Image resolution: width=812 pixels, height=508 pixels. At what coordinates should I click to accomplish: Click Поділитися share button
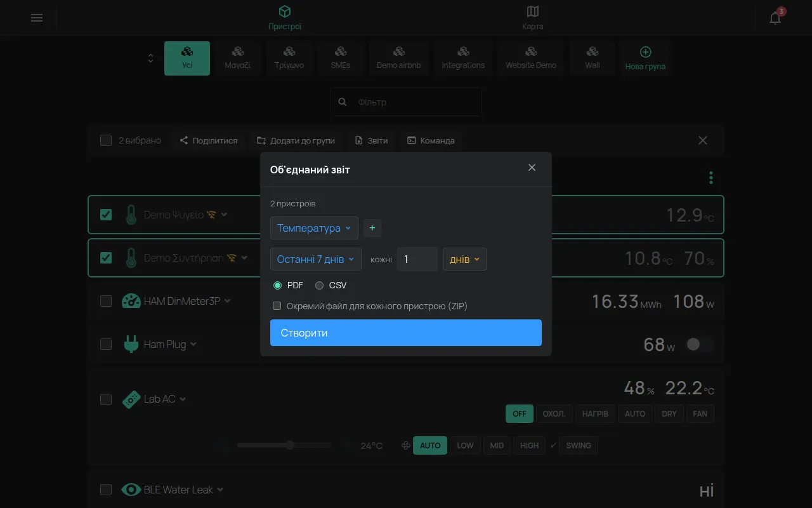click(208, 140)
